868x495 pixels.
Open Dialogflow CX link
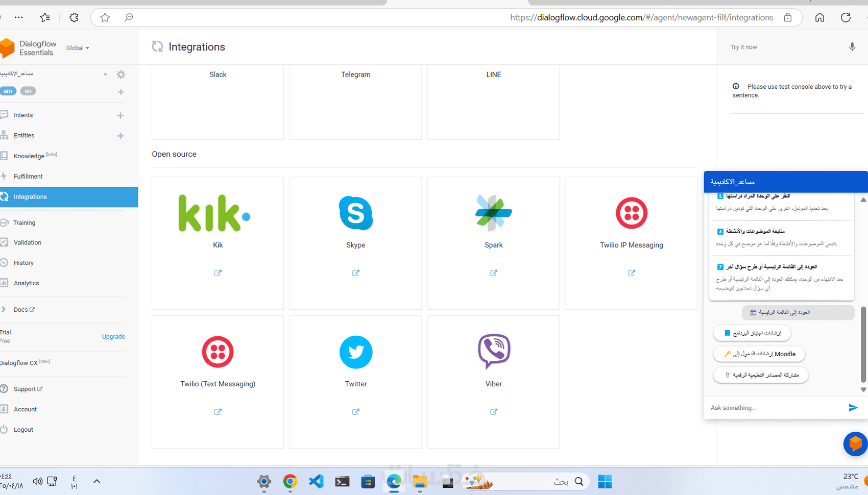point(25,363)
